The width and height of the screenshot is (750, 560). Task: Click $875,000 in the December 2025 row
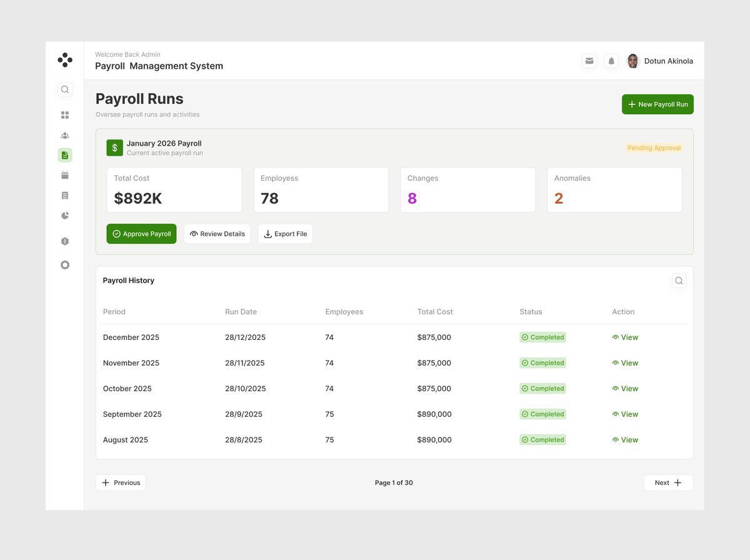point(434,337)
